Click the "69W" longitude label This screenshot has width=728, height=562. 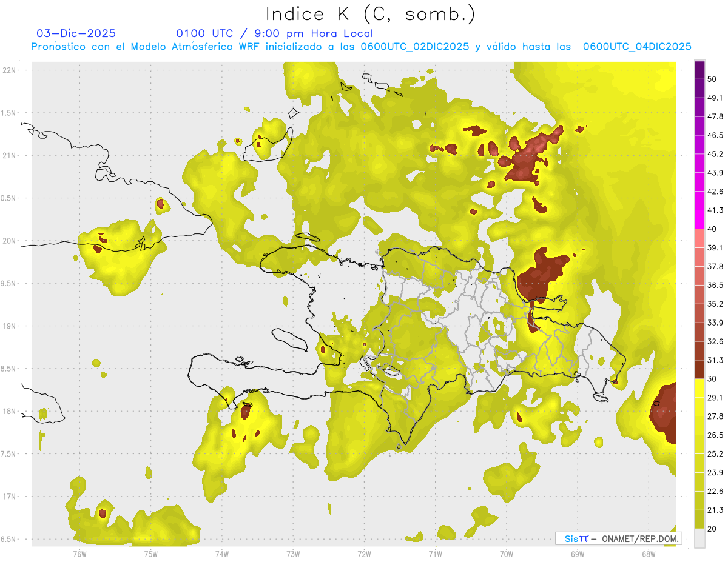577,554
